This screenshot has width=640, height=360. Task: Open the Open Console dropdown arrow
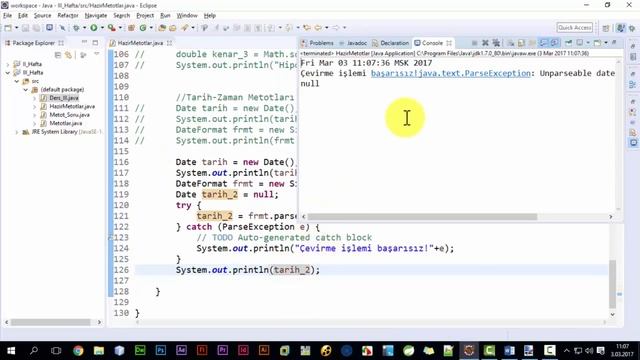(x=606, y=43)
